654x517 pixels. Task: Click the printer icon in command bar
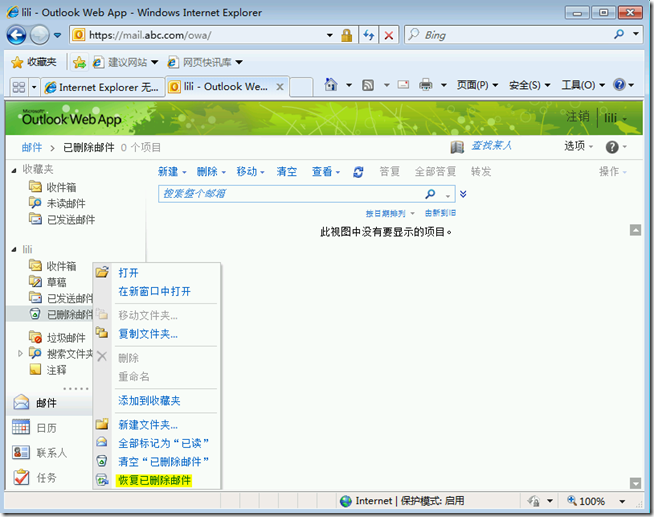pyautogui.click(x=425, y=85)
